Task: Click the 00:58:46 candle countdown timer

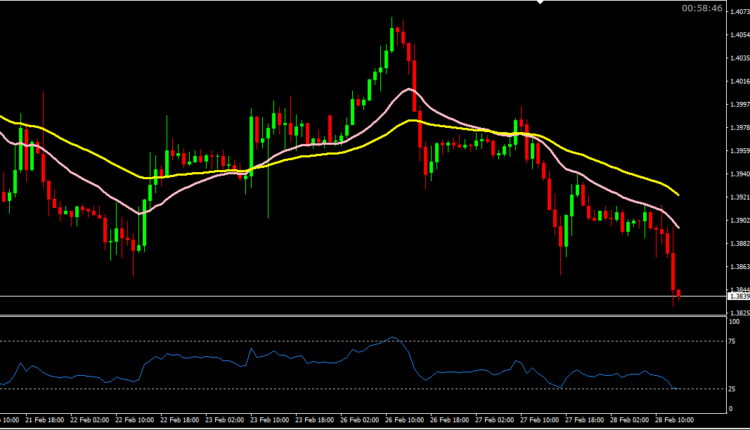Action: coord(702,8)
